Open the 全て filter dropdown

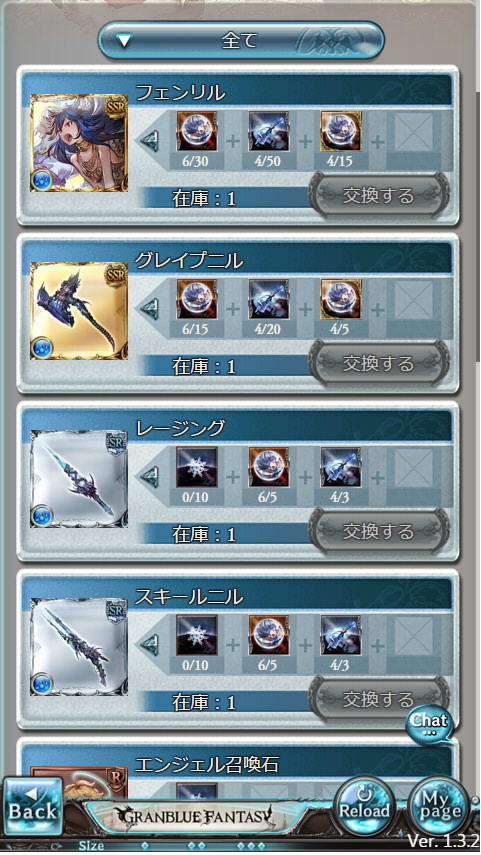coord(240,41)
